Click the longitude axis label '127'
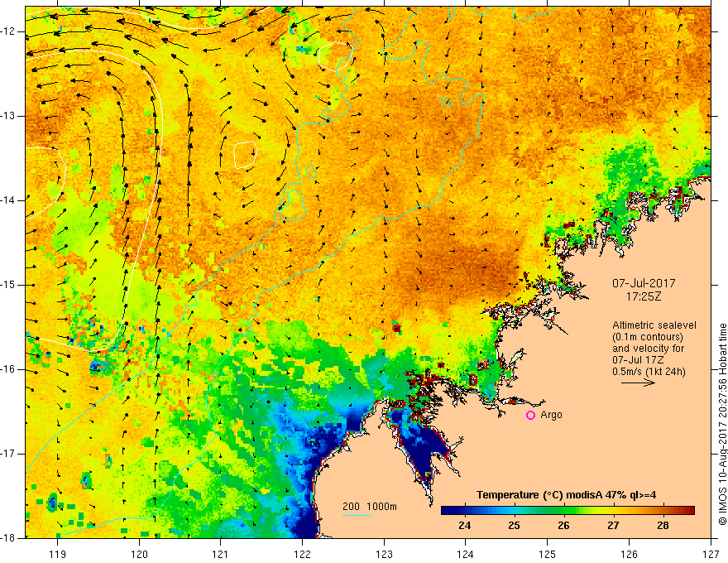 click(711, 554)
